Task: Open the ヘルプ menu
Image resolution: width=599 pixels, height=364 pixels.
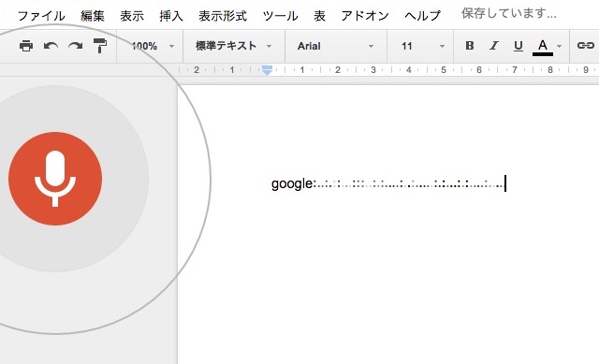Action: 422,16
